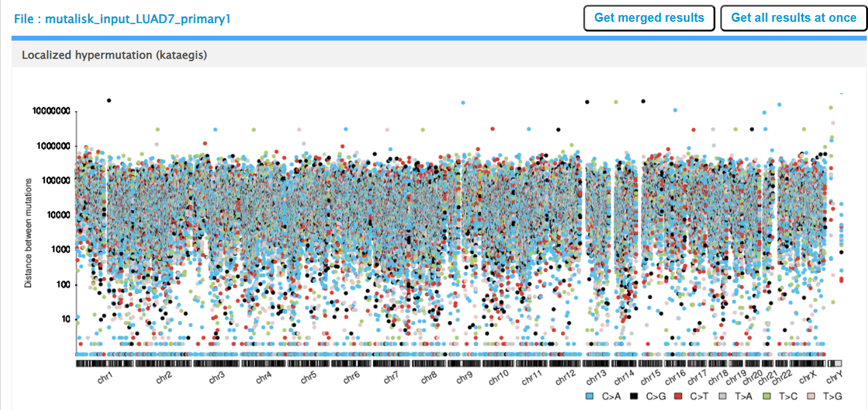The width and height of the screenshot is (868, 410).
Task: Click the chr13 ideogram band
Action: click(596, 363)
